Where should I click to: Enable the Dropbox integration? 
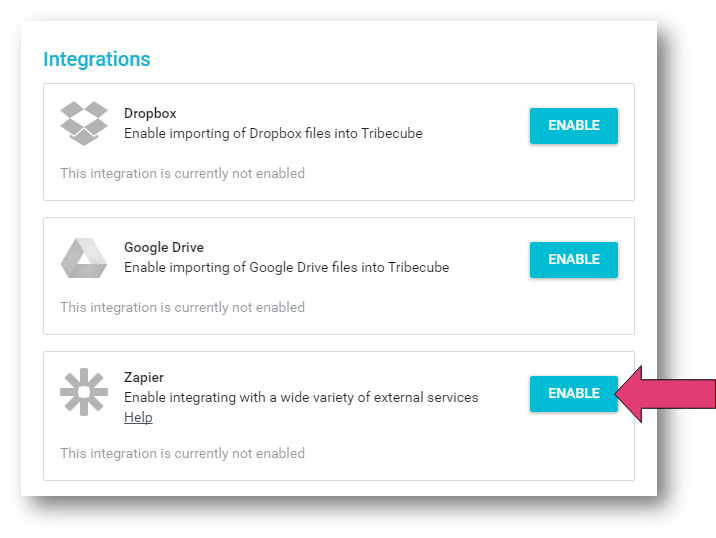pos(574,126)
